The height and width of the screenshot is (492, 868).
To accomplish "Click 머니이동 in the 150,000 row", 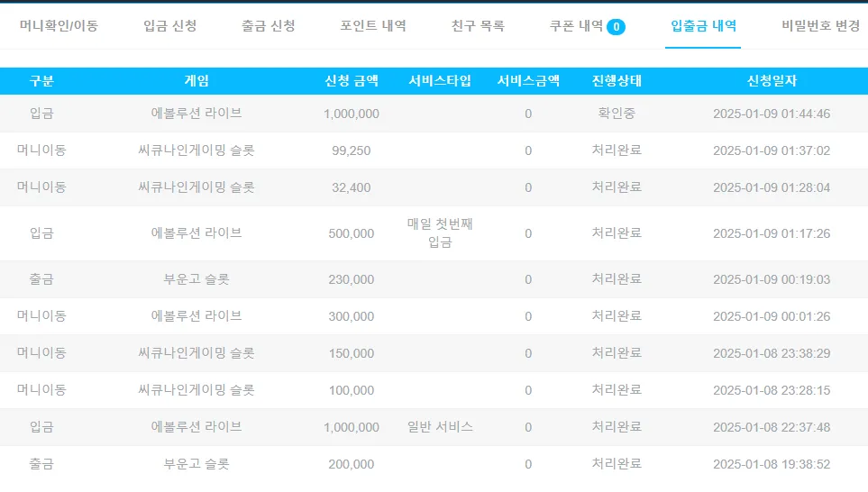I will [41, 353].
